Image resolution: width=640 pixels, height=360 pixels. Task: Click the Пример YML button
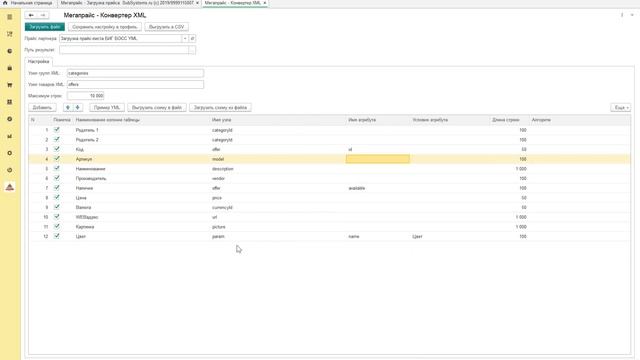(x=107, y=107)
